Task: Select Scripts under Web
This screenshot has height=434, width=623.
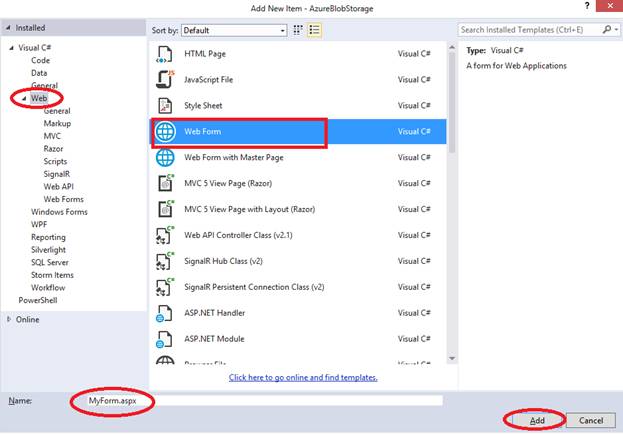Action: [55, 161]
